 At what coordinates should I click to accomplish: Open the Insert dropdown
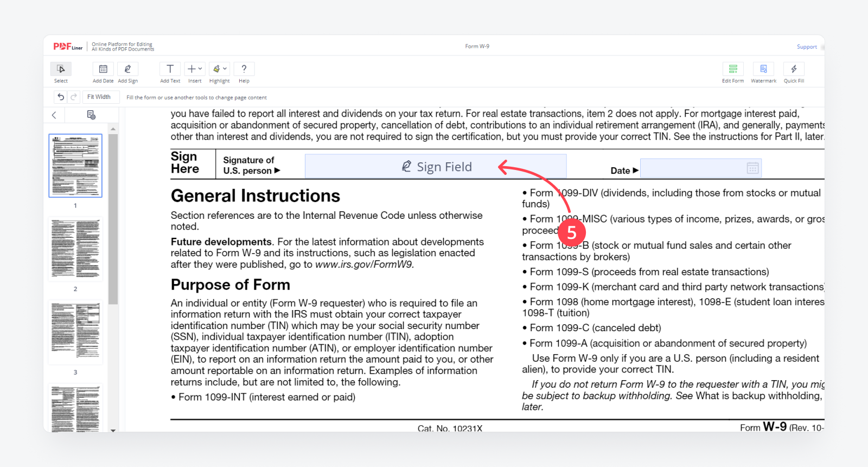pyautogui.click(x=195, y=69)
